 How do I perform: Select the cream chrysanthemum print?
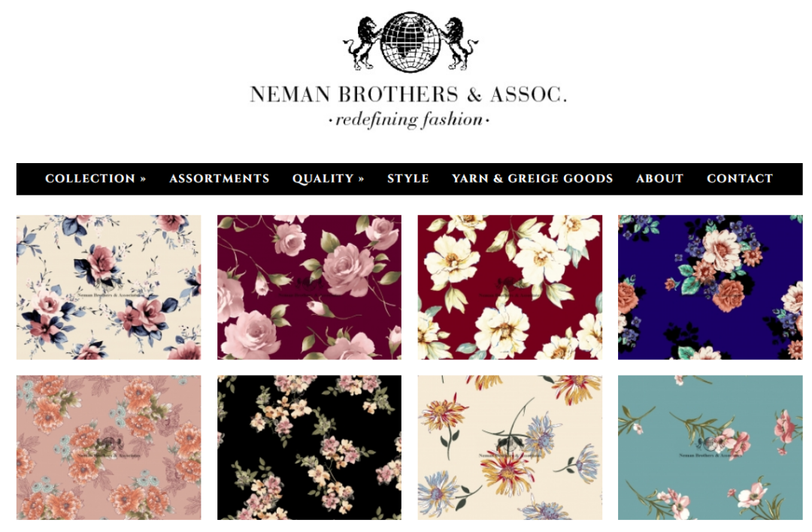510,448
